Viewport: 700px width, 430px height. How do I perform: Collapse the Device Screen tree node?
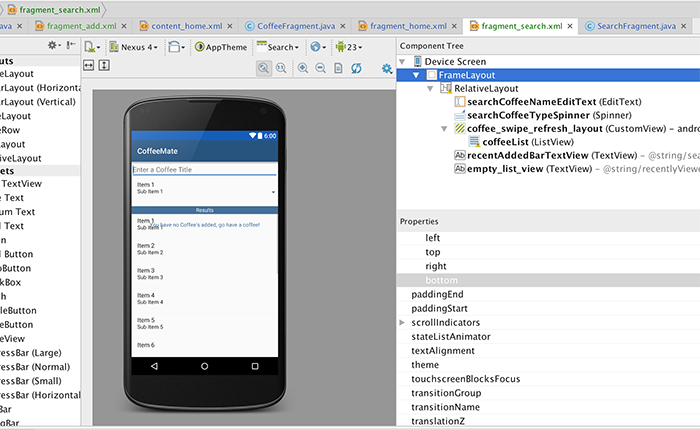pos(402,62)
